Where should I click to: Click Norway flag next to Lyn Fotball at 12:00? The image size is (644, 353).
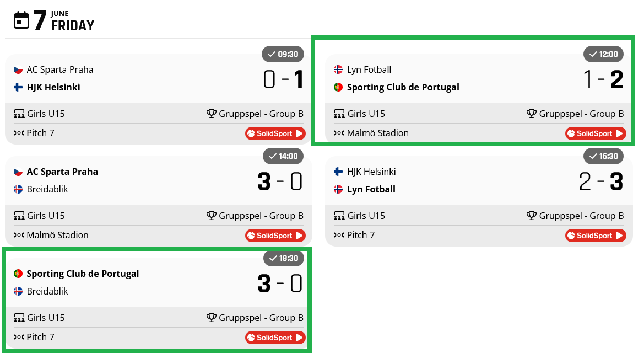click(338, 69)
